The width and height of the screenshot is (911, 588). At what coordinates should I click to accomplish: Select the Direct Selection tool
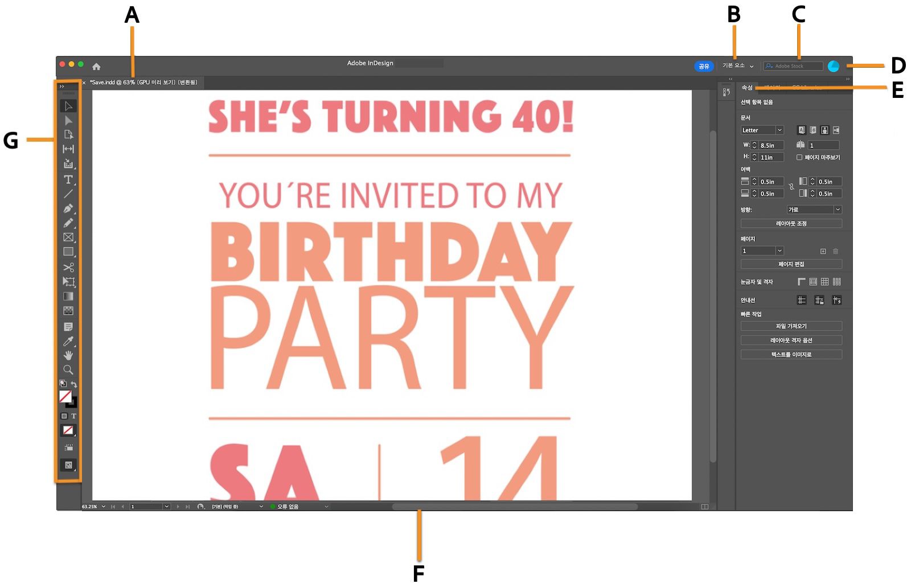[x=68, y=120]
